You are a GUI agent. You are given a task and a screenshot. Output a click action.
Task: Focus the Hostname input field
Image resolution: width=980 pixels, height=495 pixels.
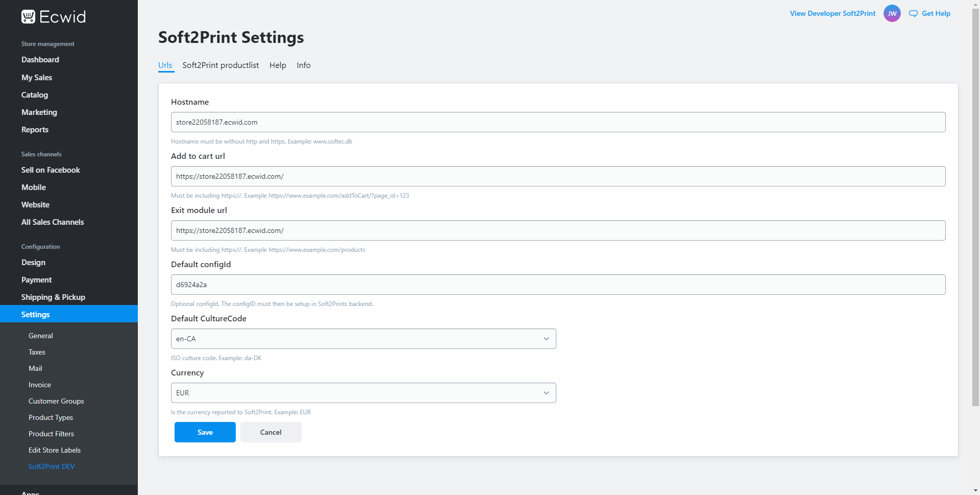tap(558, 122)
